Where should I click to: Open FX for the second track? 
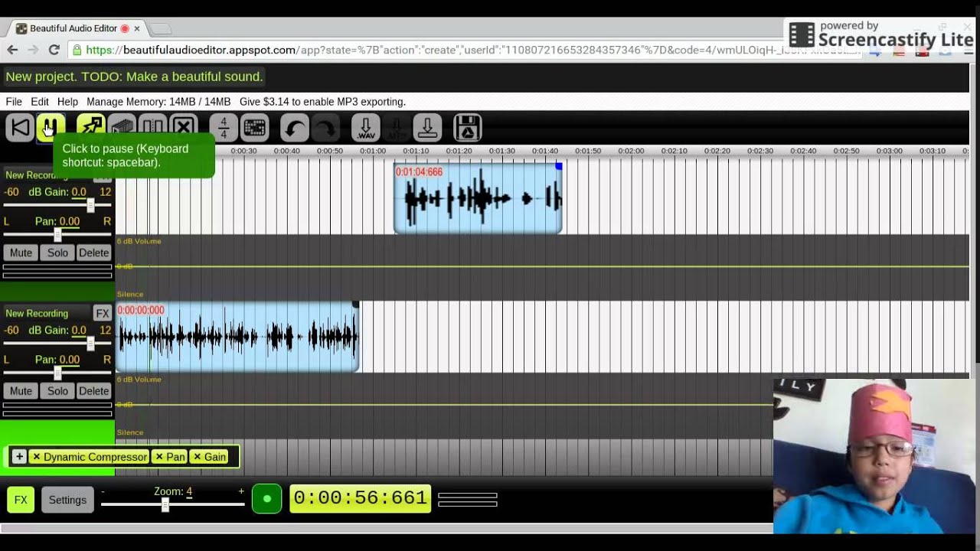[x=103, y=313]
